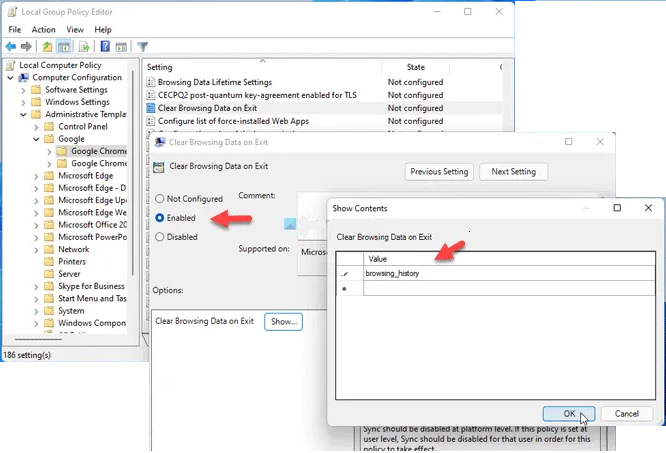The width and height of the screenshot is (666, 453).
Task: Click the browsing_history value cell
Action: click(x=509, y=273)
